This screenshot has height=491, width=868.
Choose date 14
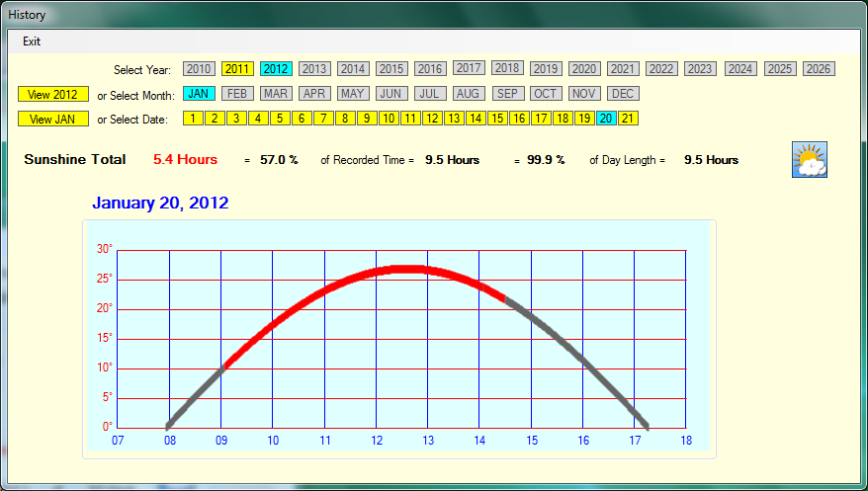coord(477,119)
